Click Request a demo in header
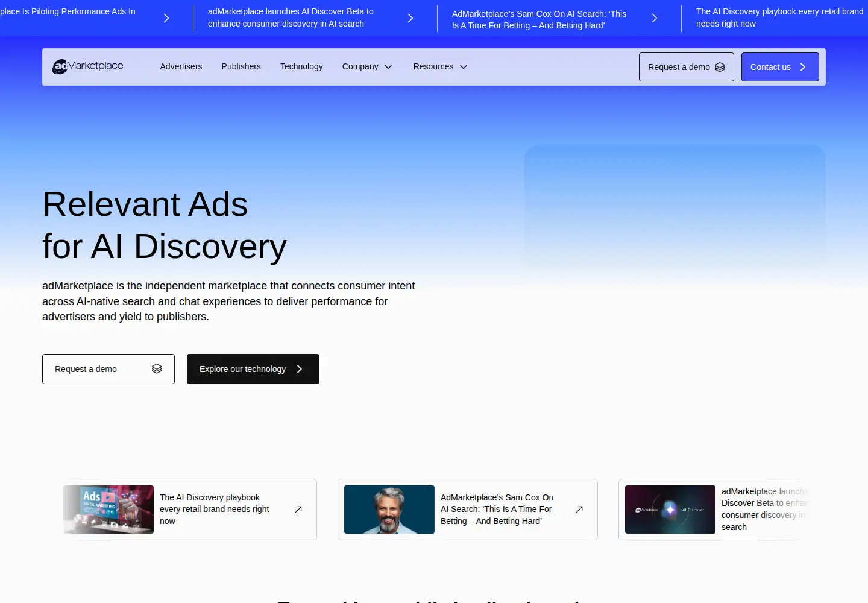 (687, 67)
